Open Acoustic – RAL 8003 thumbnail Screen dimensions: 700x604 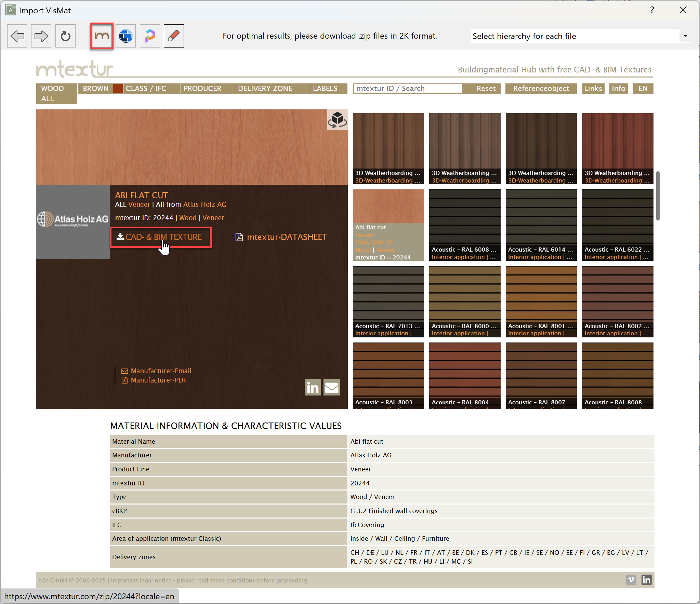point(388,376)
